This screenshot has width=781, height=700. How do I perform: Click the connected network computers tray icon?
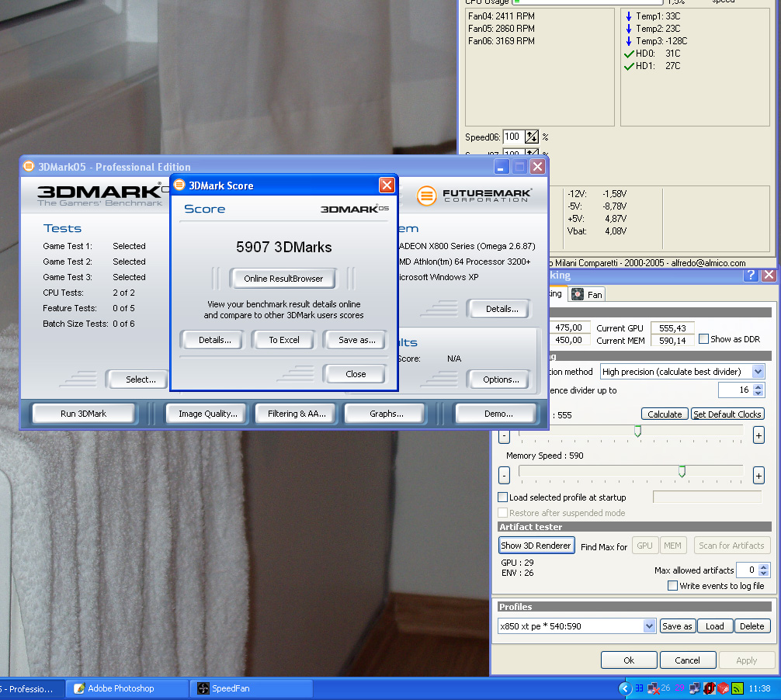[x=694, y=688]
